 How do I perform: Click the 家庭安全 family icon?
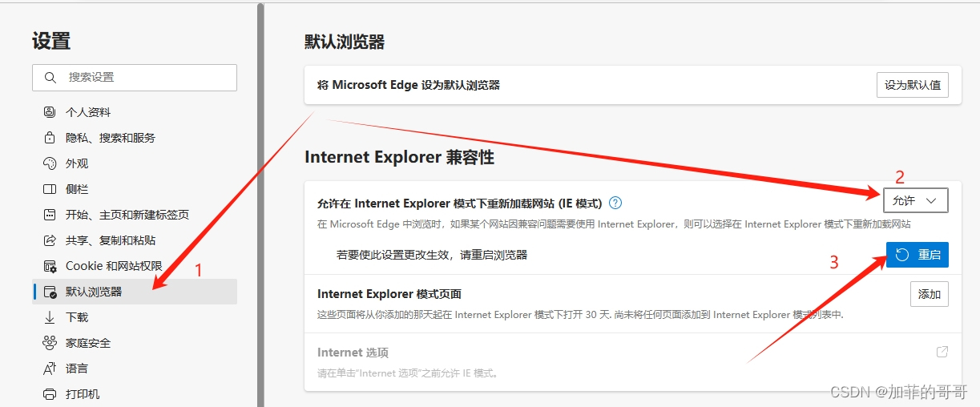click(50, 343)
